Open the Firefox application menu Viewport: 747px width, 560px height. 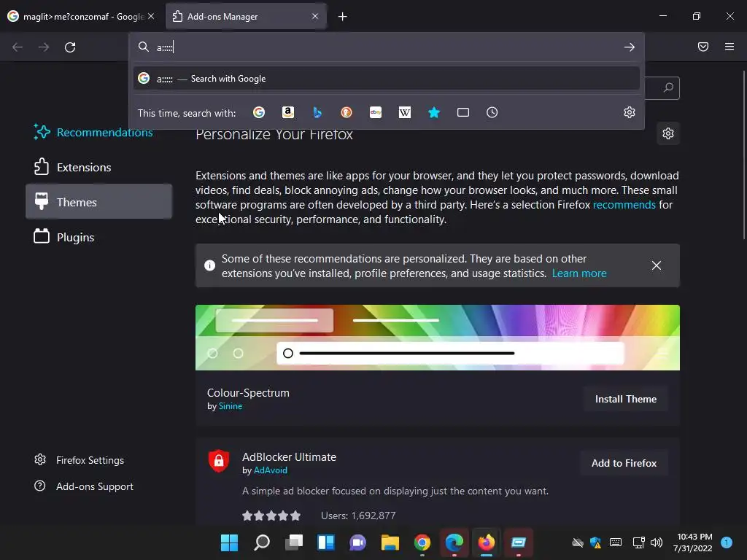point(729,47)
